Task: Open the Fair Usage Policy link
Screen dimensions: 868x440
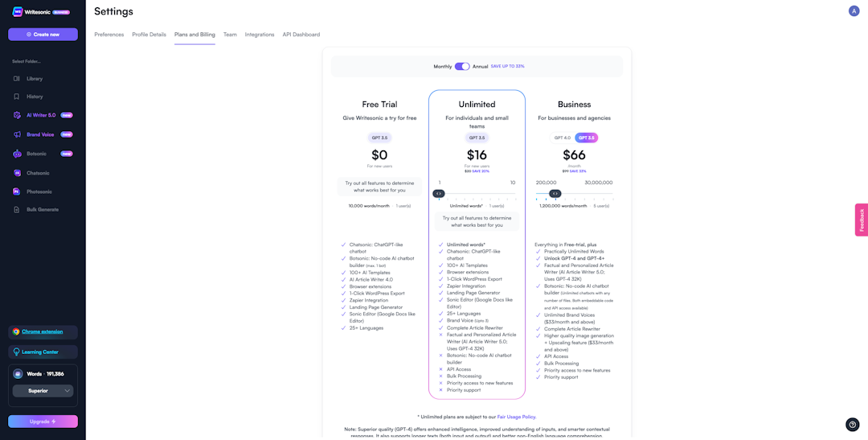Action: tap(517, 417)
